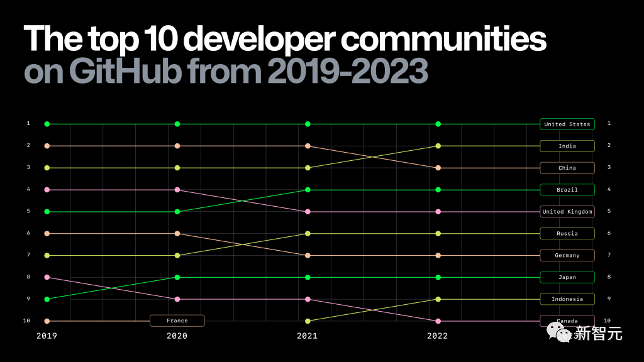Click the Japan label box
Viewport: 644px width, 362px height.
[x=567, y=277]
